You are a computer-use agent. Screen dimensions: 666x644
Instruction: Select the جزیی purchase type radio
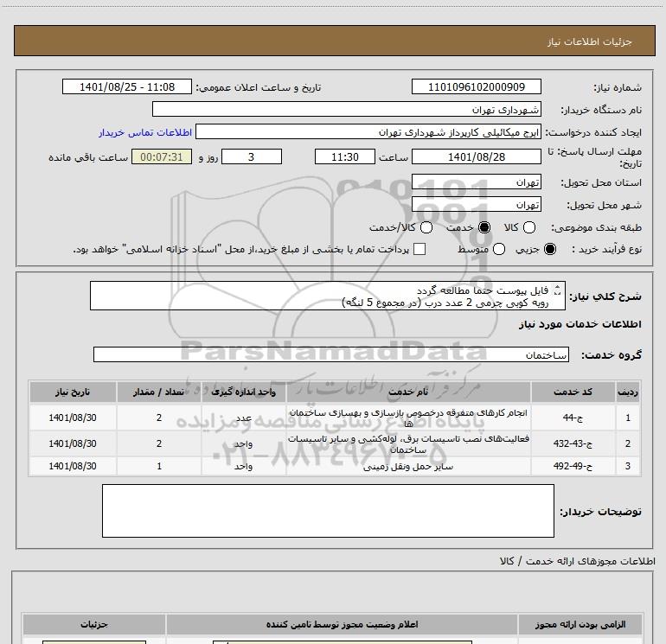coord(550,249)
